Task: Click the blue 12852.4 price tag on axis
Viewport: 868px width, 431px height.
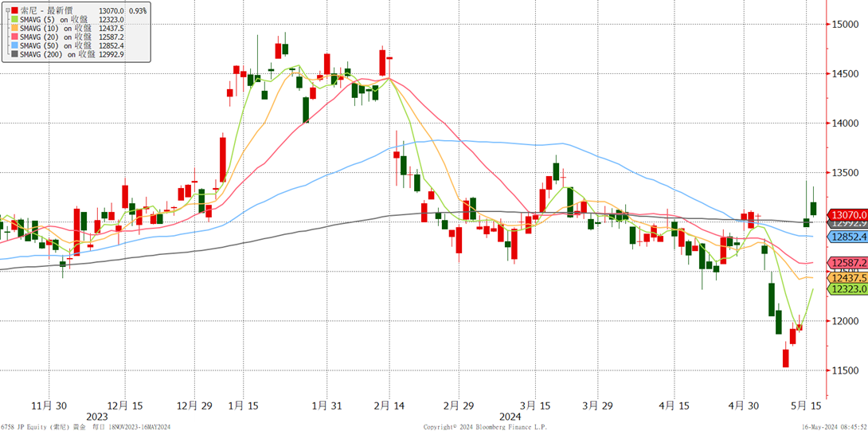Action: pos(847,237)
